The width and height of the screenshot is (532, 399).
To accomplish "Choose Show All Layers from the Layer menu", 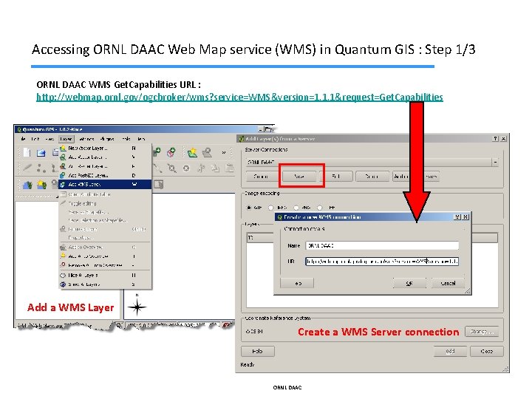I will pos(105,284).
